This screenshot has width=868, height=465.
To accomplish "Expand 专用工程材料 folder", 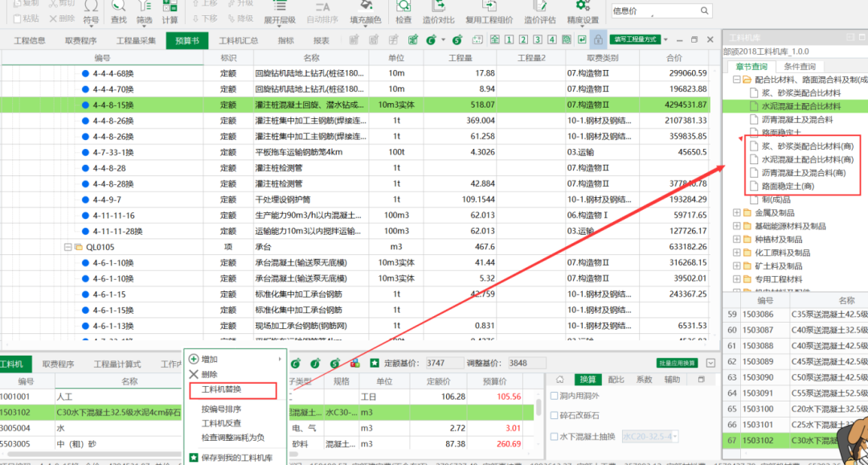I will click(x=737, y=279).
